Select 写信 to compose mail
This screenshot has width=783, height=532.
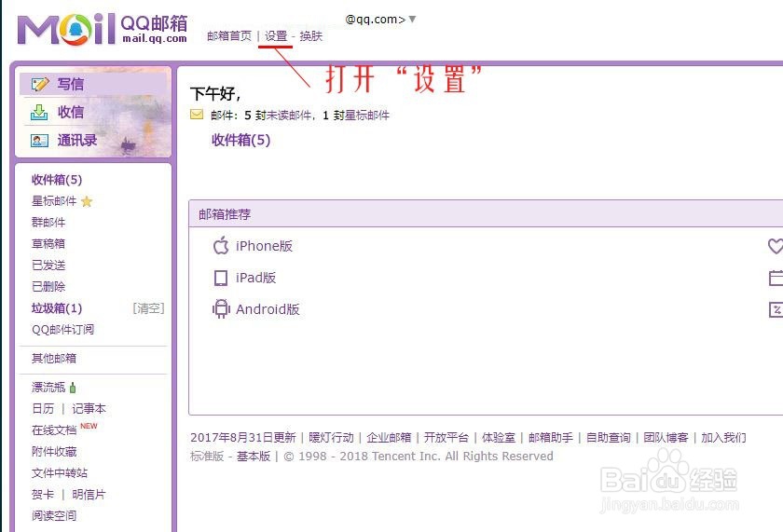point(71,84)
